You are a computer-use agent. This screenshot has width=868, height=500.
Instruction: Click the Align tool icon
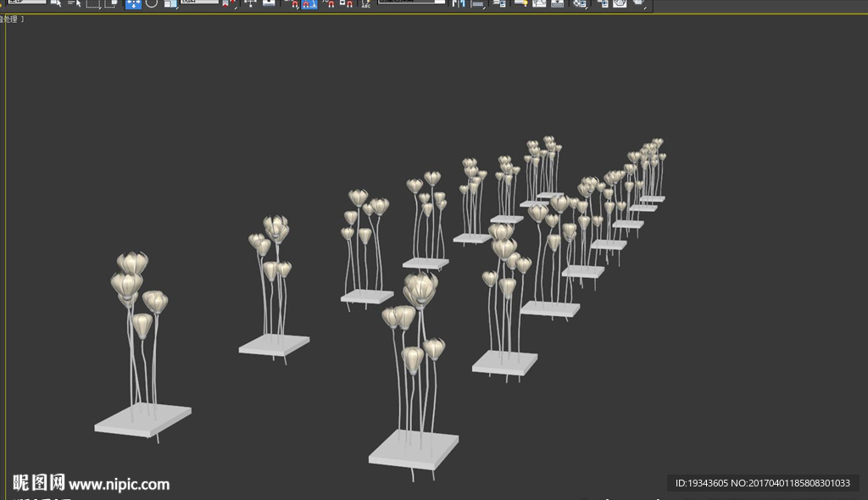pyautogui.click(x=478, y=3)
